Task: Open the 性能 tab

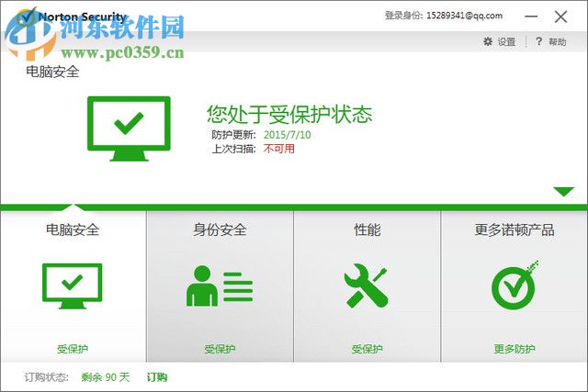Action: pos(367,286)
